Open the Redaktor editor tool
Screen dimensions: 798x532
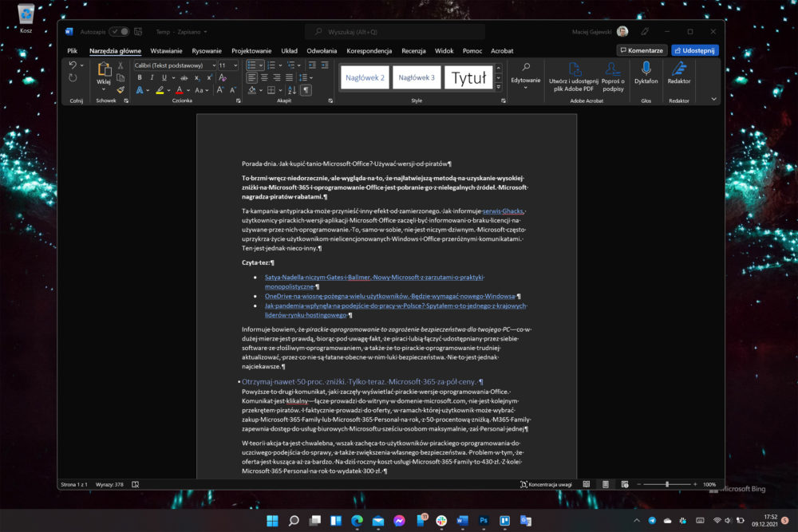tap(679, 73)
